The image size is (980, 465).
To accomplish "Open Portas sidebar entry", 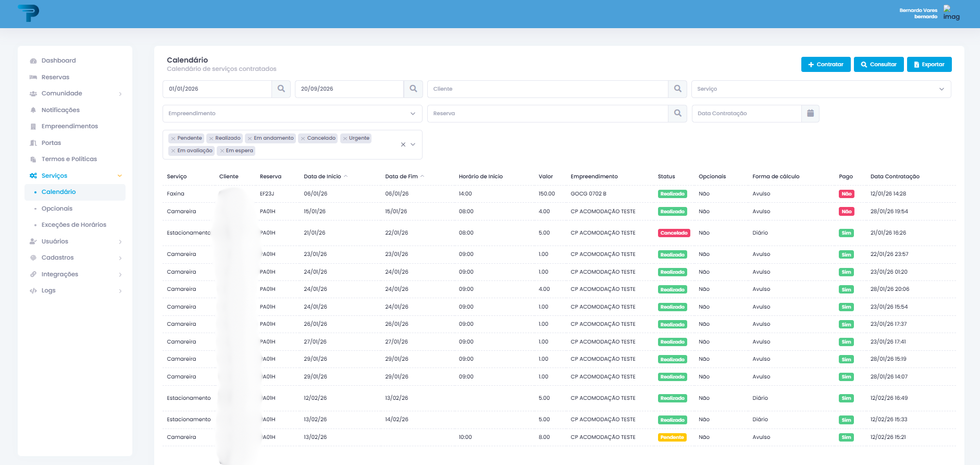I will (x=75, y=143).
